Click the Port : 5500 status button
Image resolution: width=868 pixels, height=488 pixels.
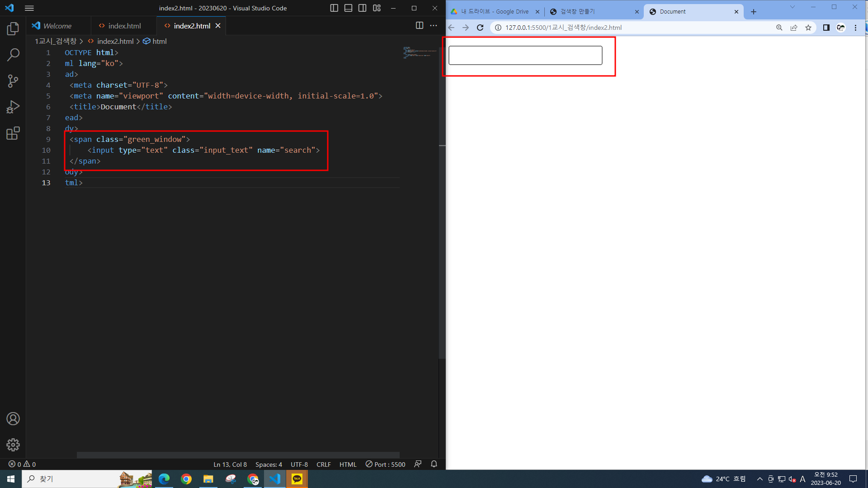tap(386, 464)
